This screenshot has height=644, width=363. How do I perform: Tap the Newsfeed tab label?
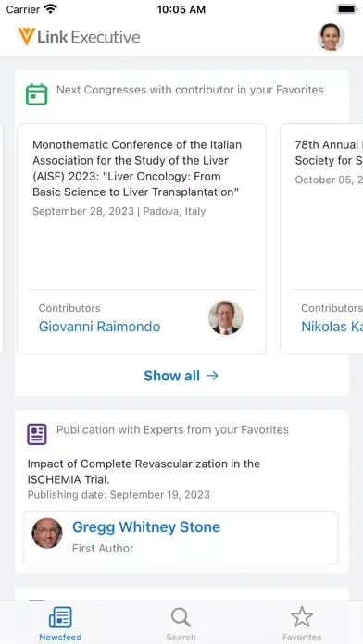[60, 638]
